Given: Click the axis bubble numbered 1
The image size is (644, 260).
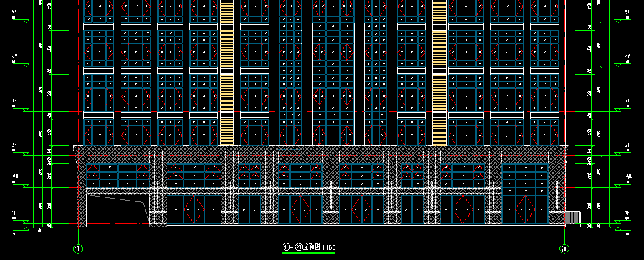Looking at the screenshot, I should tap(78, 249).
